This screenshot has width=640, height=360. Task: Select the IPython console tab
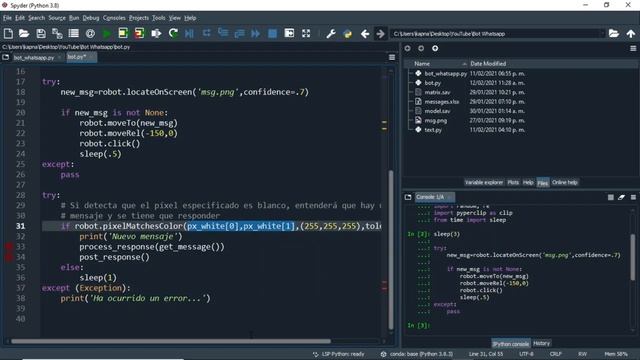click(510, 344)
